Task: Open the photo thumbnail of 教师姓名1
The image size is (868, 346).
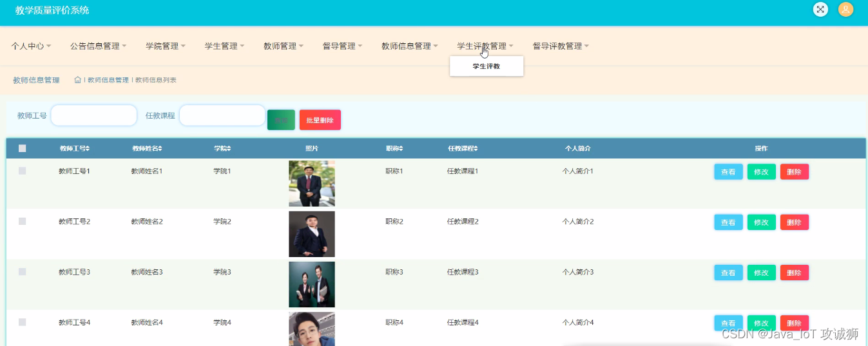Action: click(312, 183)
